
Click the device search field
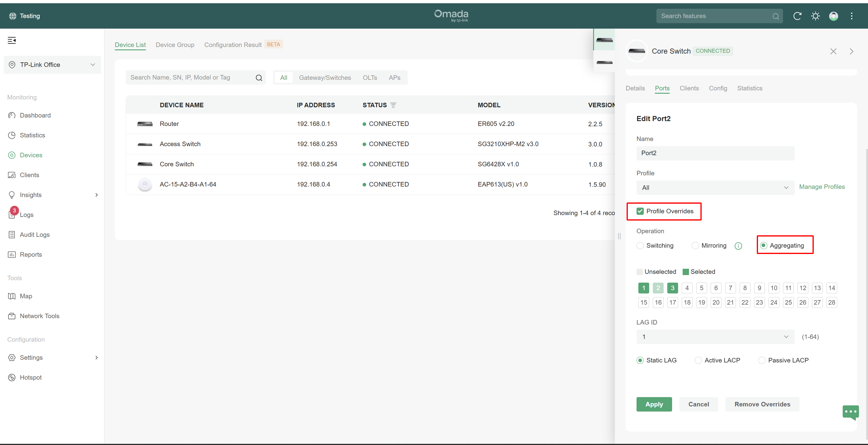coord(195,78)
